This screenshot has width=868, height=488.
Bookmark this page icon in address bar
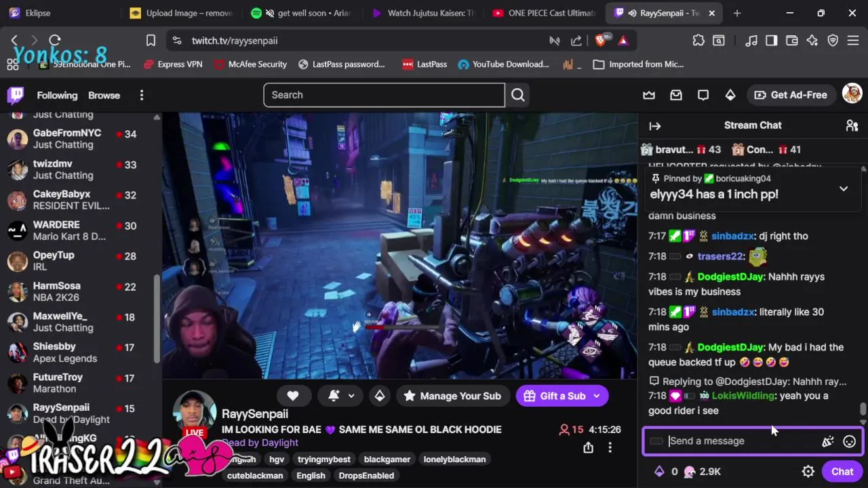151,41
